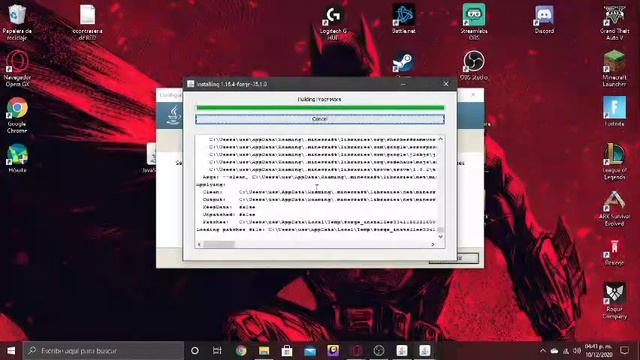Open OneDrive cloud tray icon
Screen dimensions: 640x360
coord(554,351)
